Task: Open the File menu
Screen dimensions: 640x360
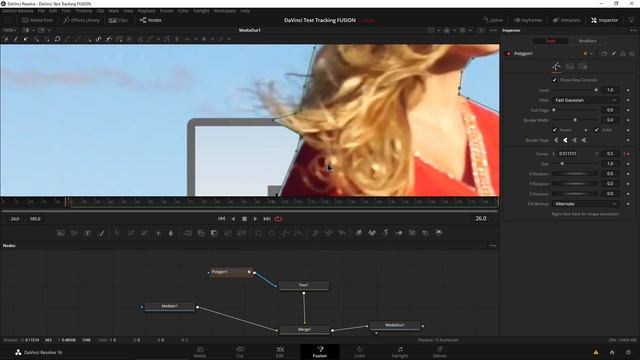Action: pos(41,11)
